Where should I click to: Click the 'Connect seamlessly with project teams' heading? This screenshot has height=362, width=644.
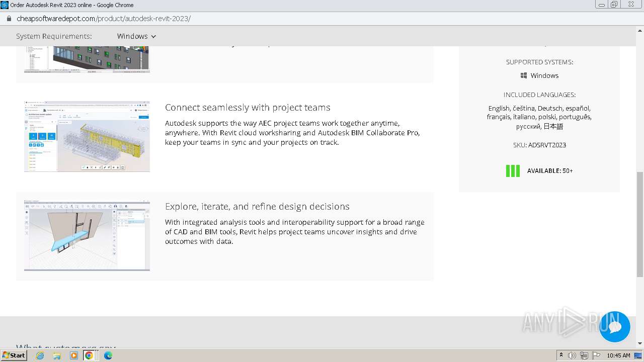(x=248, y=108)
